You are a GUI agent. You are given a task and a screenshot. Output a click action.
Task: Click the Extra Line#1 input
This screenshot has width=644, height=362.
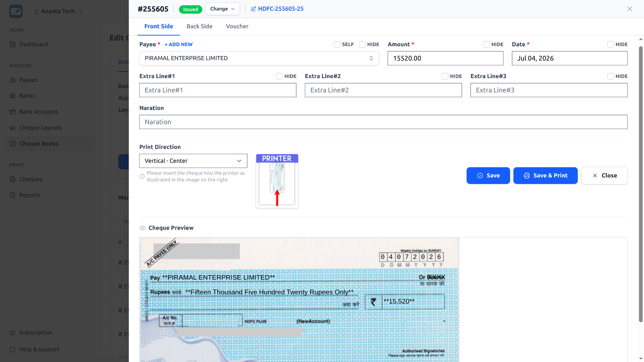218,90
